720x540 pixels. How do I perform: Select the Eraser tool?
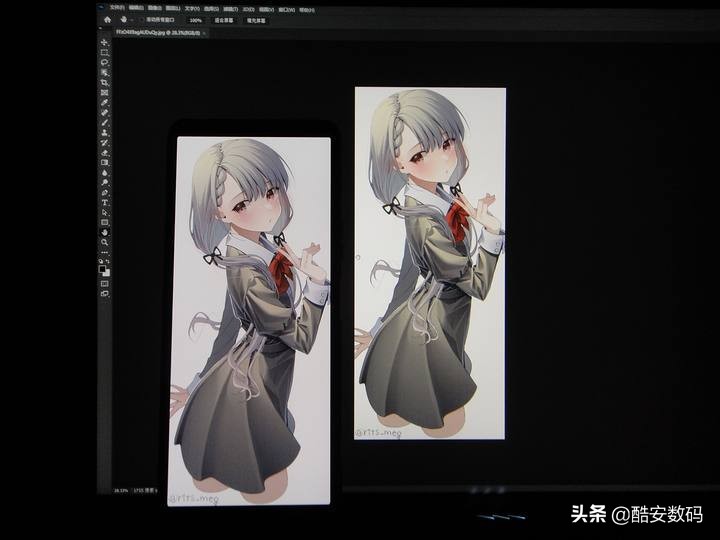[104, 152]
